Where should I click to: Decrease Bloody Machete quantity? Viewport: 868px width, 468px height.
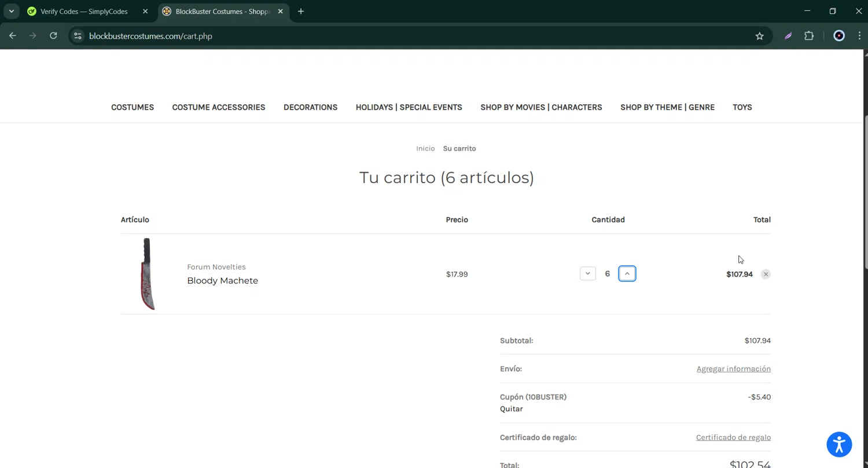[587, 273]
